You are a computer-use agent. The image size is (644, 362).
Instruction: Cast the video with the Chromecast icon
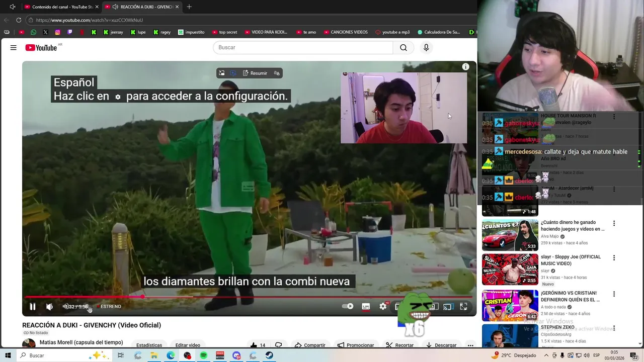tap(447, 307)
